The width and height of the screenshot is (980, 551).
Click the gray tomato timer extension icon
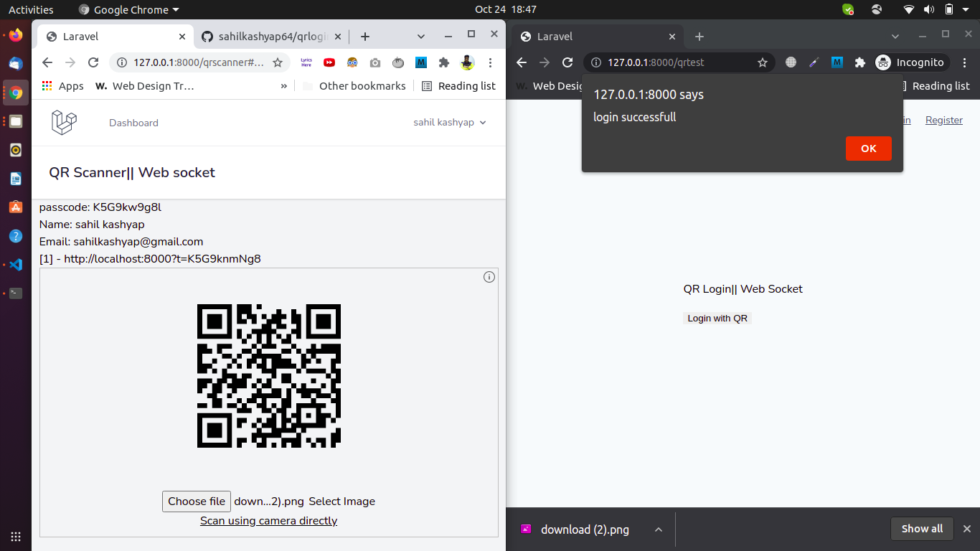tap(398, 62)
